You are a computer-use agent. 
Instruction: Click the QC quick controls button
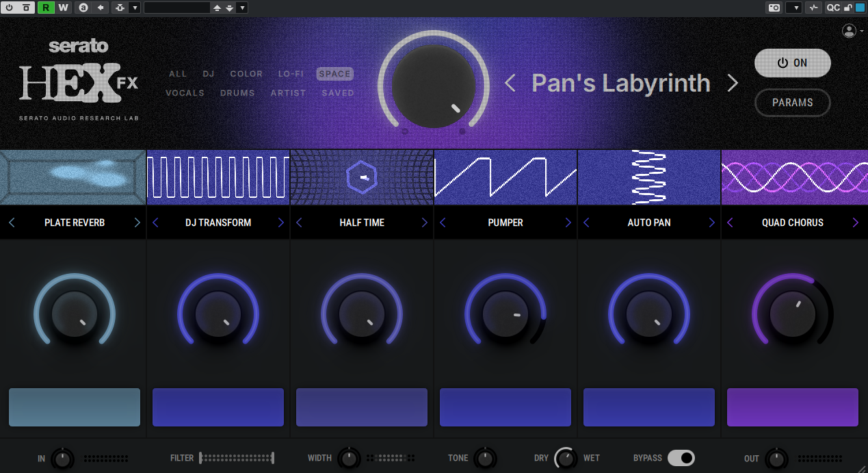pos(833,8)
